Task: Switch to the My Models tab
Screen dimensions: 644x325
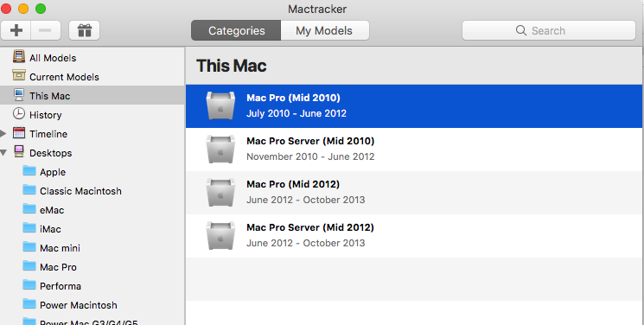Action: 324,30
